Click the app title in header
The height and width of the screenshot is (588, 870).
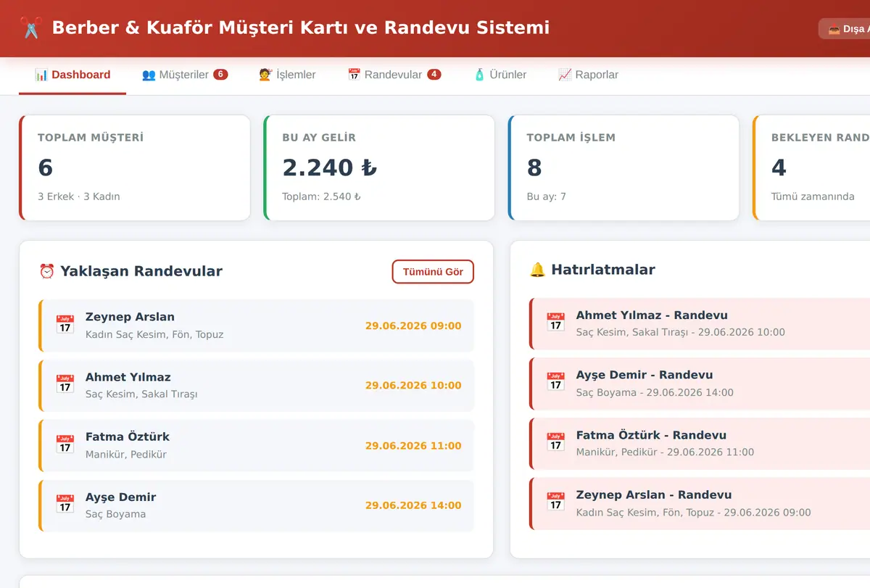[301, 28]
